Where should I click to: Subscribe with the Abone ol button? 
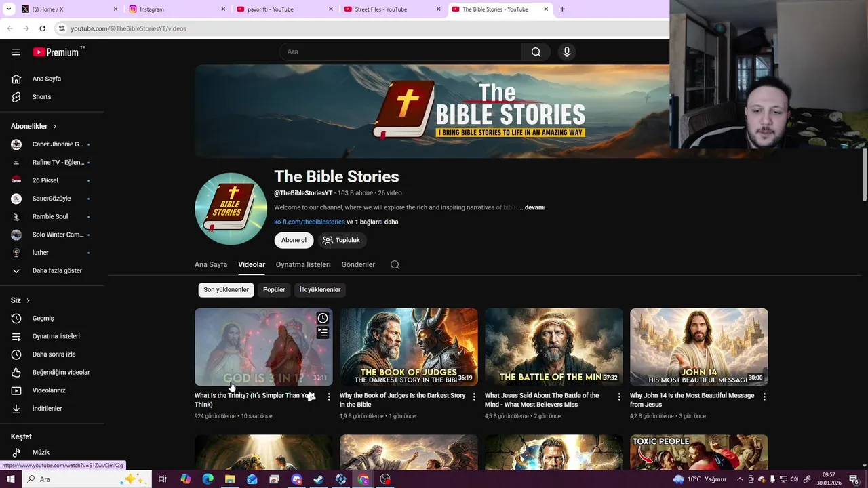tap(294, 240)
